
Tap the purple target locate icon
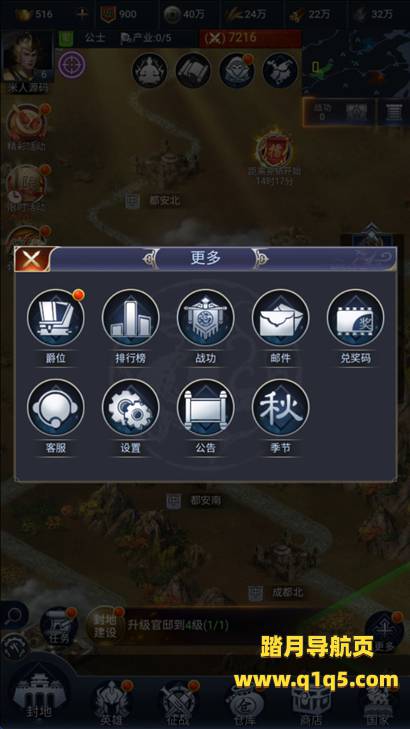coord(72,65)
